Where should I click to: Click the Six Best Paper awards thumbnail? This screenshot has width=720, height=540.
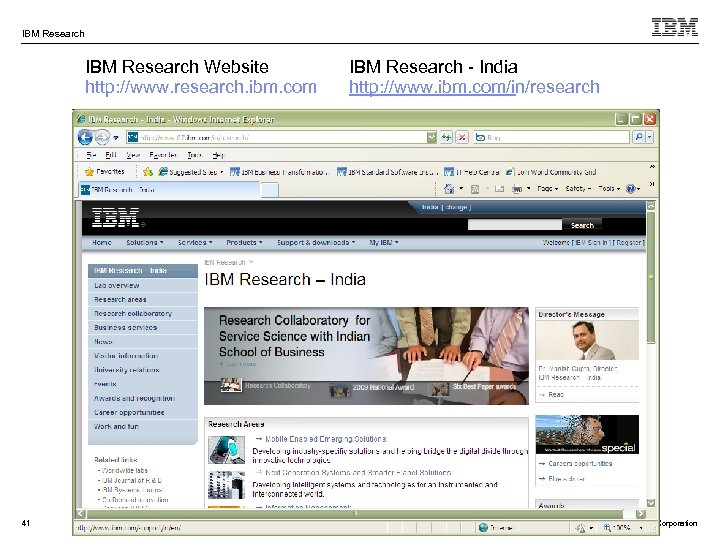440,390
